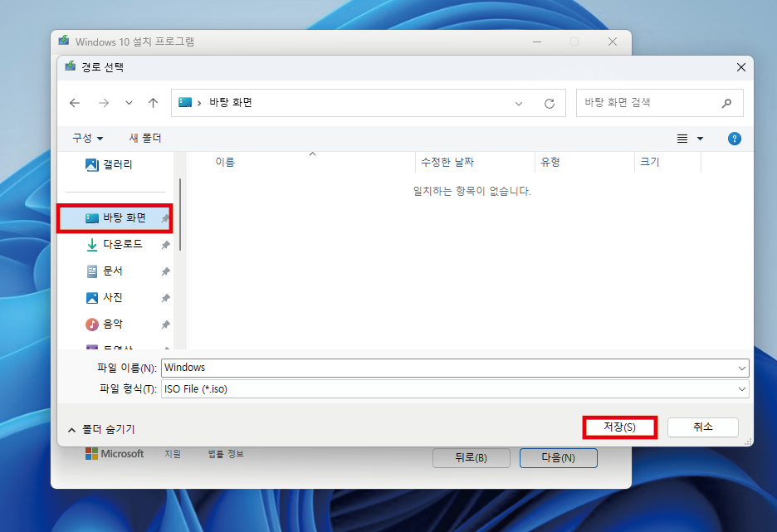The width and height of the screenshot is (777, 532).
Task: Select 바탕 화면 in the navigation pane
Action: coord(115,218)
